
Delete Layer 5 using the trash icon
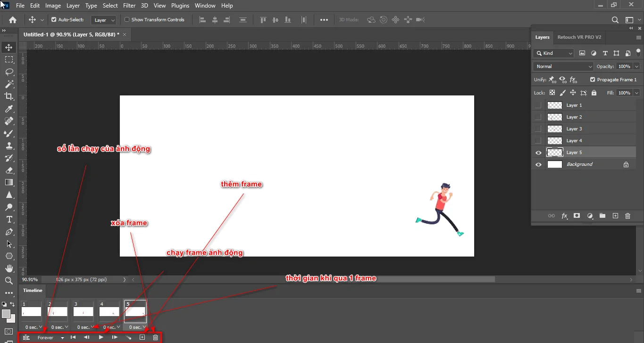(627, 216)
